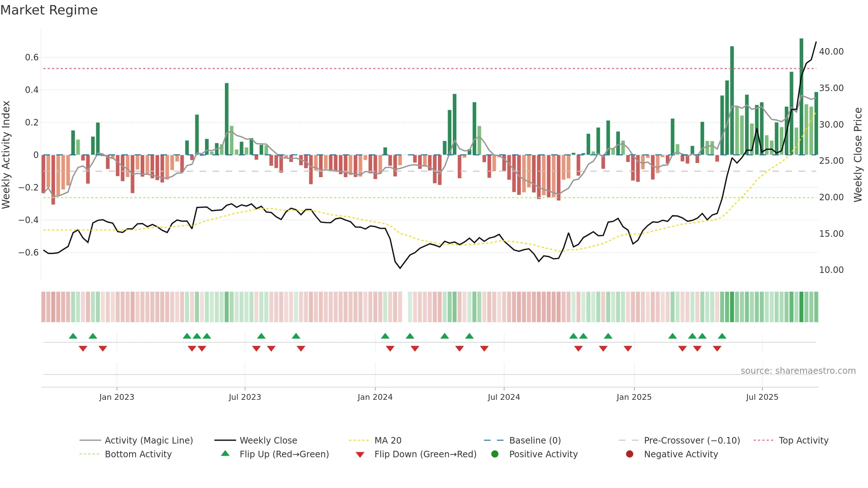Click the Jul 2025 x-axis label
The image size is (868, 488).
762,397
